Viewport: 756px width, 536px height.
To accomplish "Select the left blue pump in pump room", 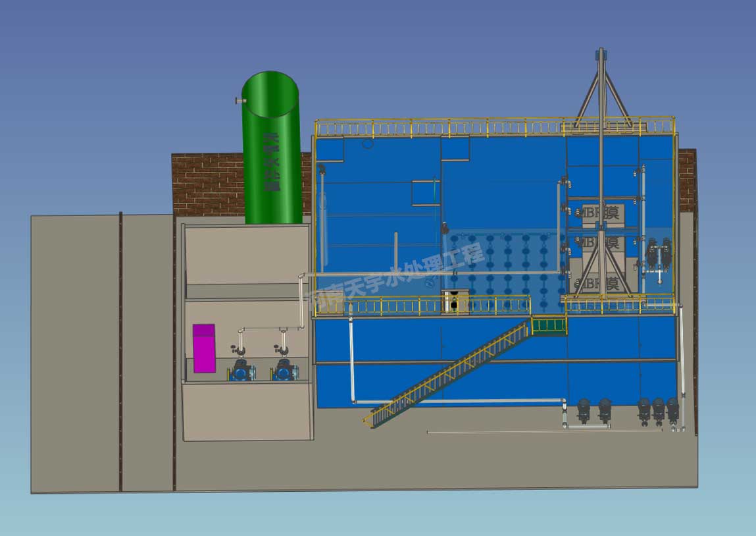I will [x=240, y=371].
